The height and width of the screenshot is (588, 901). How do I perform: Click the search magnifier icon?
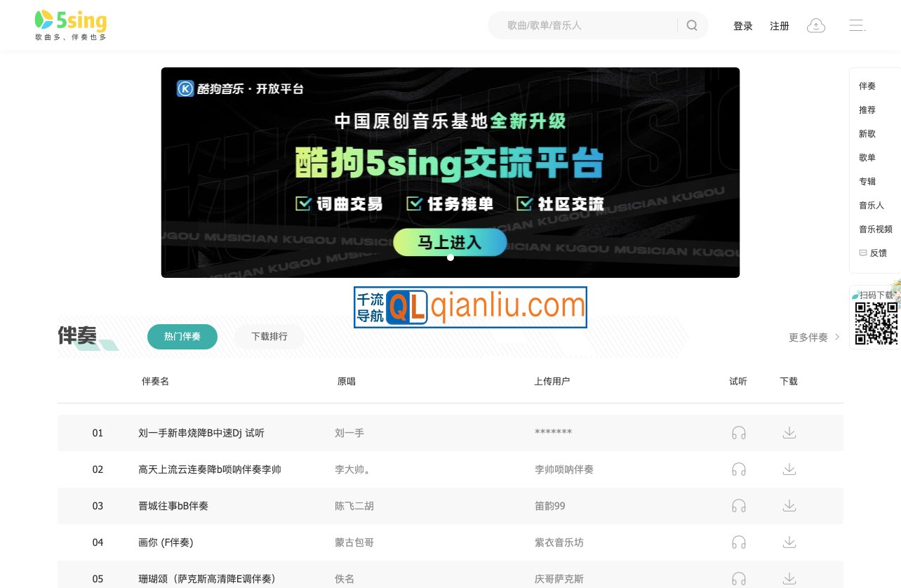click(x=692, y=25)
